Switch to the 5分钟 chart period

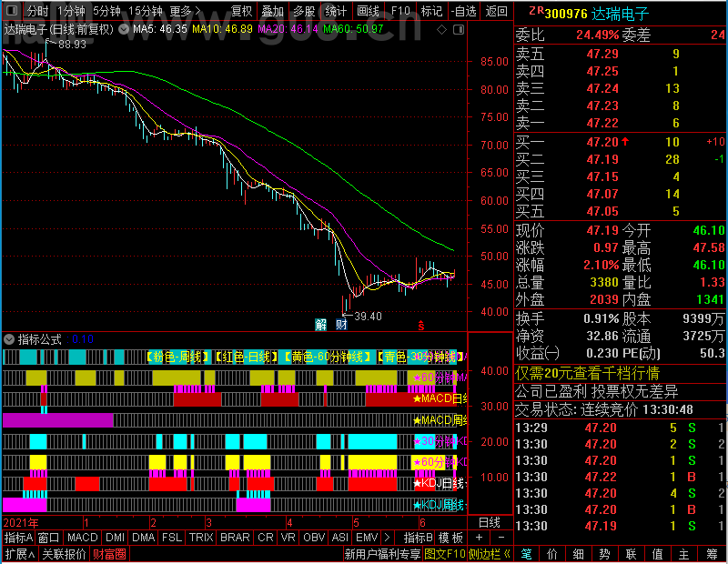[106, 11]
